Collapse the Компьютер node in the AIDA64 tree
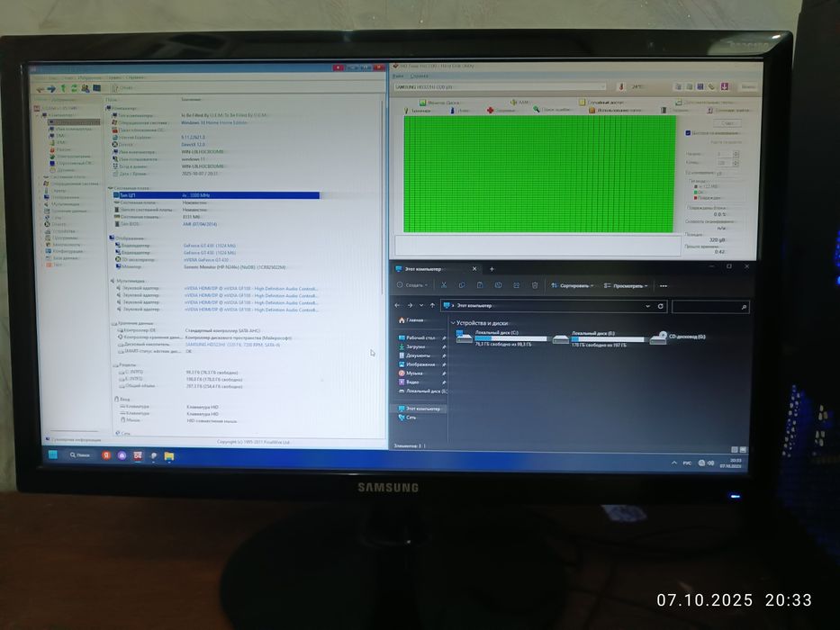840x630 pixels. click(39, 115)
